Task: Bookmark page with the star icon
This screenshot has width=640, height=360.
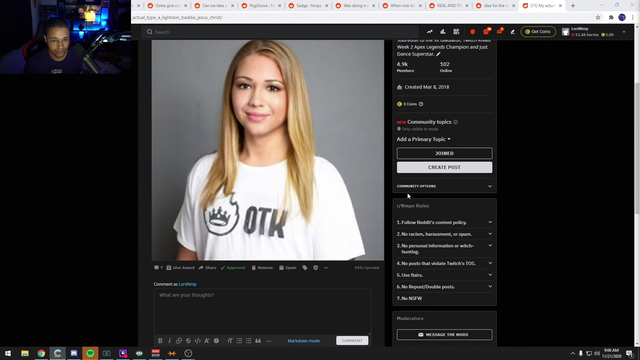Action: (598, 18)
